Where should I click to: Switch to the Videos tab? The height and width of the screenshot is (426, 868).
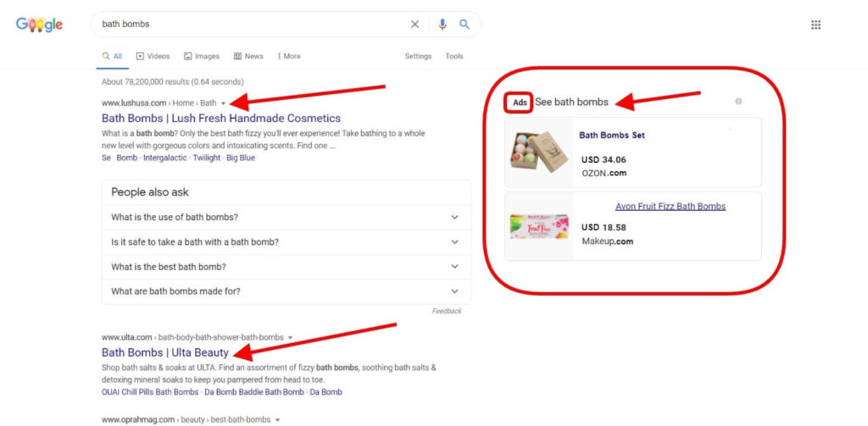(153, 57)
